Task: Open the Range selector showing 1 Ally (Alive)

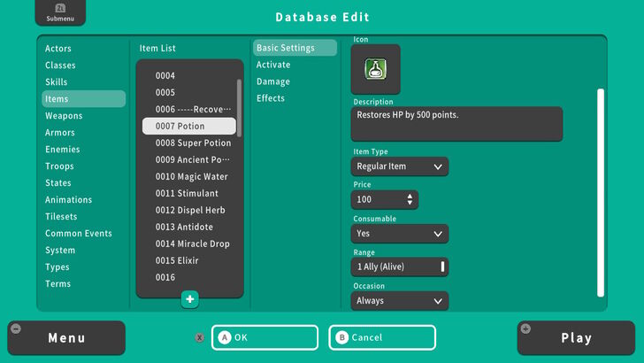Action: [400, 266]
